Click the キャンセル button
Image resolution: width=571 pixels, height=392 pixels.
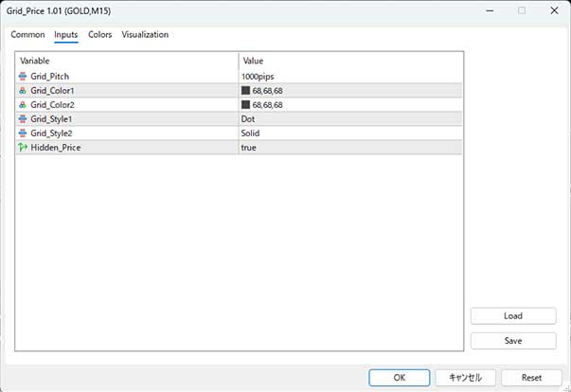pyautogui.click(x=465, y=378)
